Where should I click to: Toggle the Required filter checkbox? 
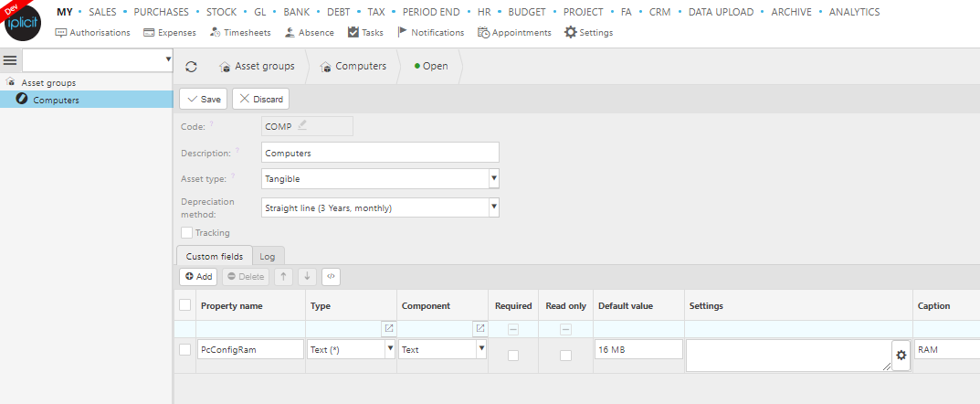513,330
